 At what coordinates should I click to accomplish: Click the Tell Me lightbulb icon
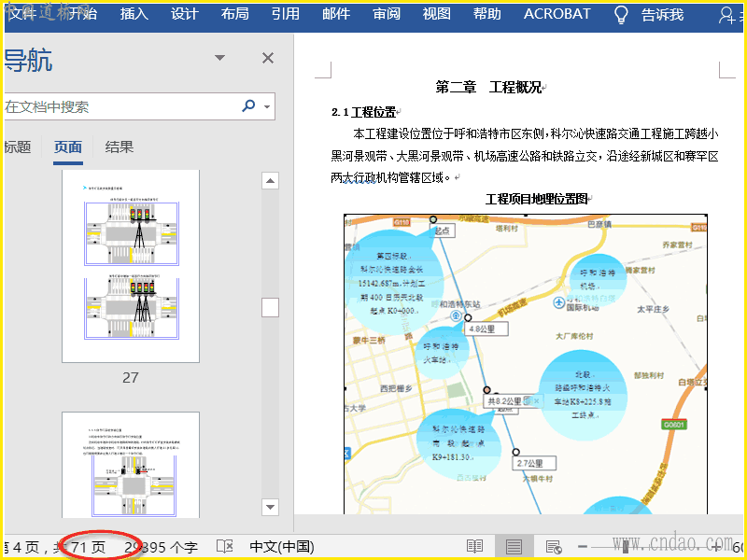point(621,15)
